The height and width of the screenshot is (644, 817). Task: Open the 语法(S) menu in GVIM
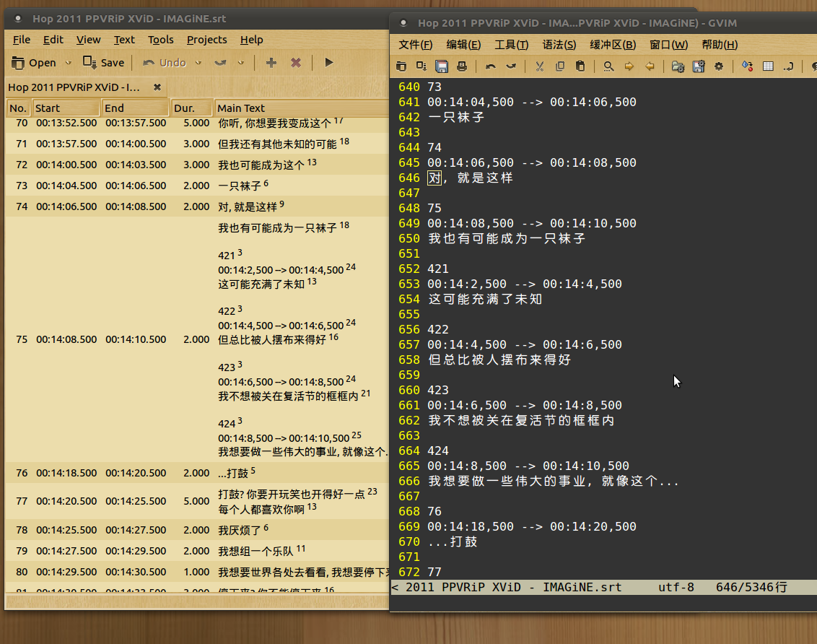click(559, 45)
